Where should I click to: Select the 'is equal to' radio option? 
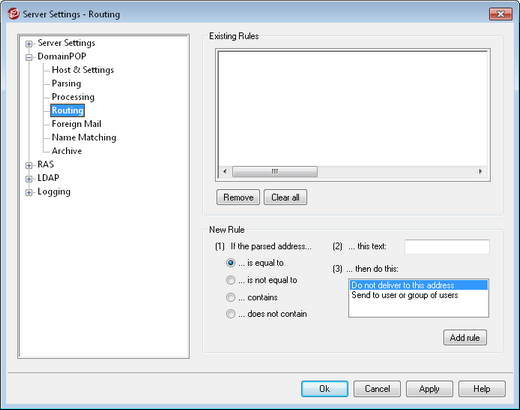(x=230, y=263)
